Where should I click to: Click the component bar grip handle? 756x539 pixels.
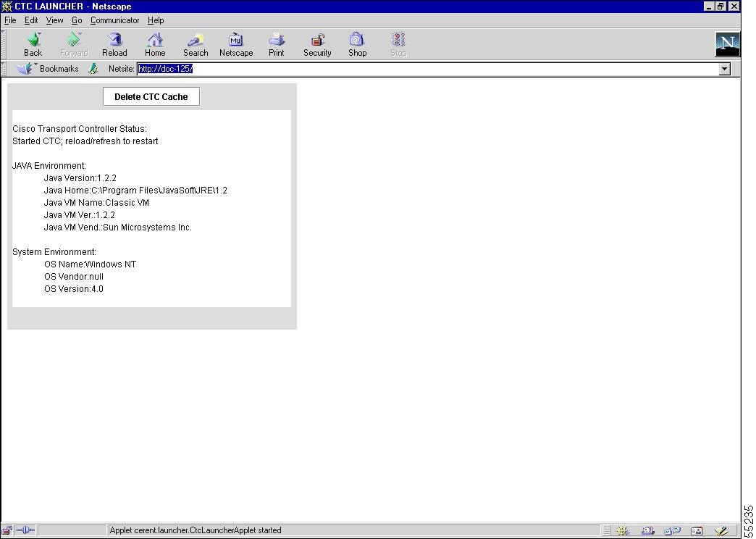pos(607,531)
